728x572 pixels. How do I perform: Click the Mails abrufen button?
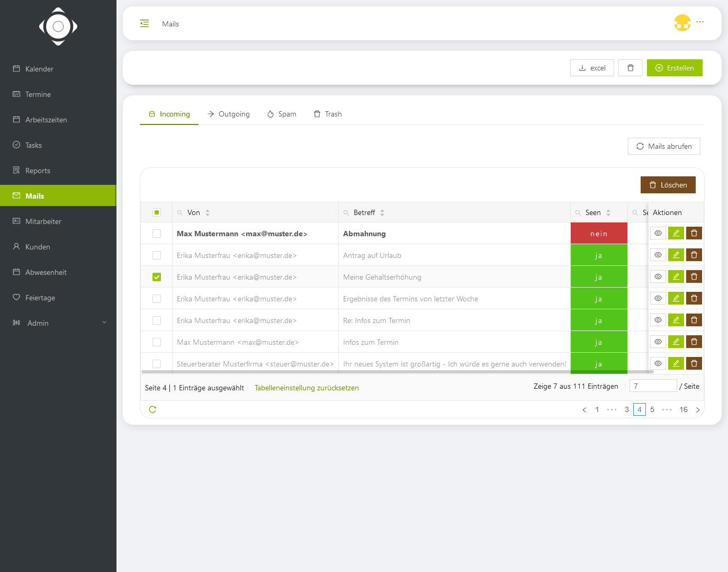664,147
